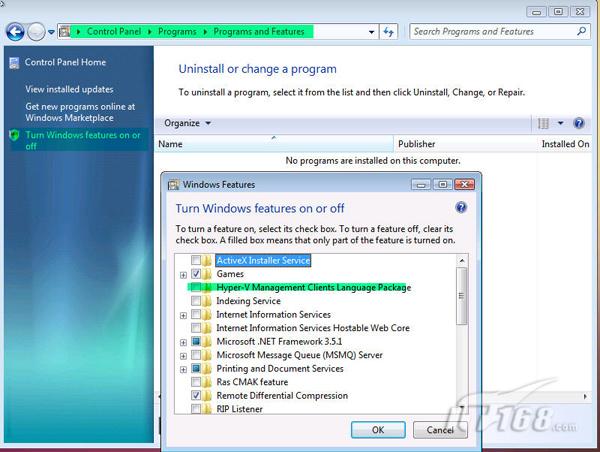Image resolution: width=600 pixels, height=452 pixels.
Task: Select the Games feature label
Action: click(230, 274)
